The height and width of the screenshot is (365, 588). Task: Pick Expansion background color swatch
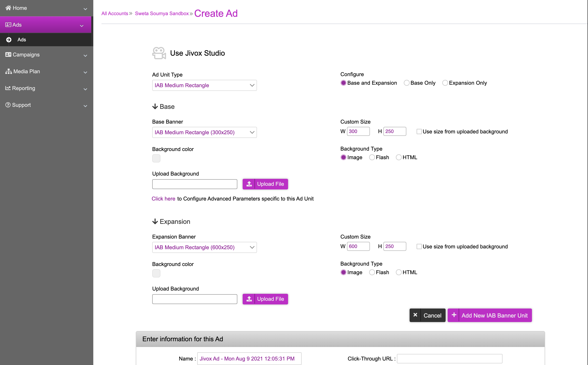156,273
